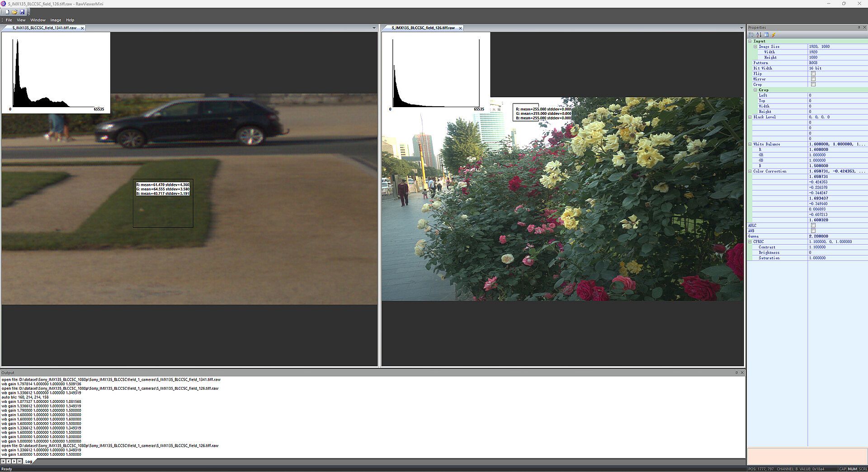Click the Open file folder icon
Screen dimensions: 868x472
pyautogui.click(x=14, y=12)
